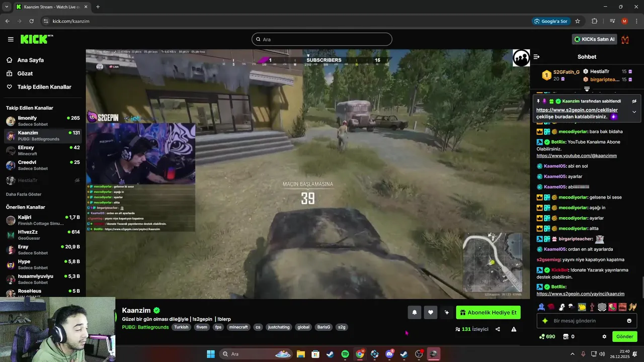This screenshot has height=362, width=644.
Task: Open the hamburger menu beside KICK logo
Action: point(11,39)
